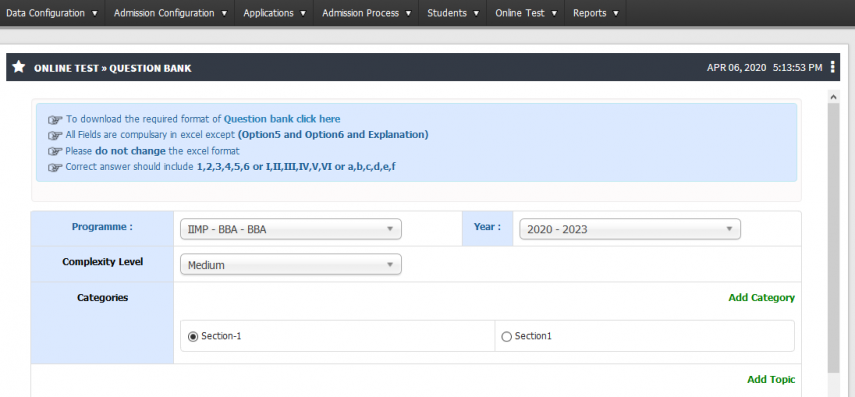Select the Section1 radio button
The width and height of the screenshot is (855, 397).
pos(506,336)
